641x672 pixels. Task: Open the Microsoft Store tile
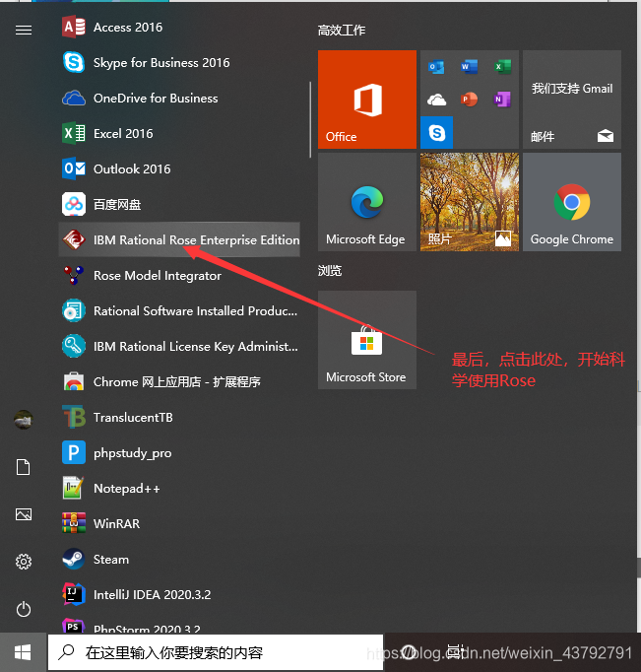(367, 340)
